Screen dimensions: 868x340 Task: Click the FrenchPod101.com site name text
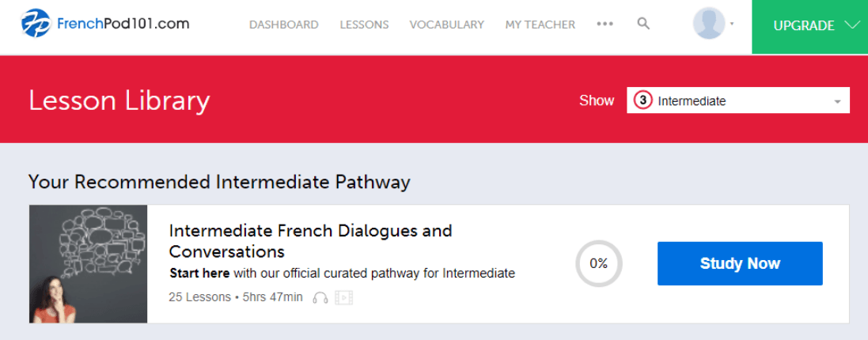pyautogui.click(x=123, y=24)
